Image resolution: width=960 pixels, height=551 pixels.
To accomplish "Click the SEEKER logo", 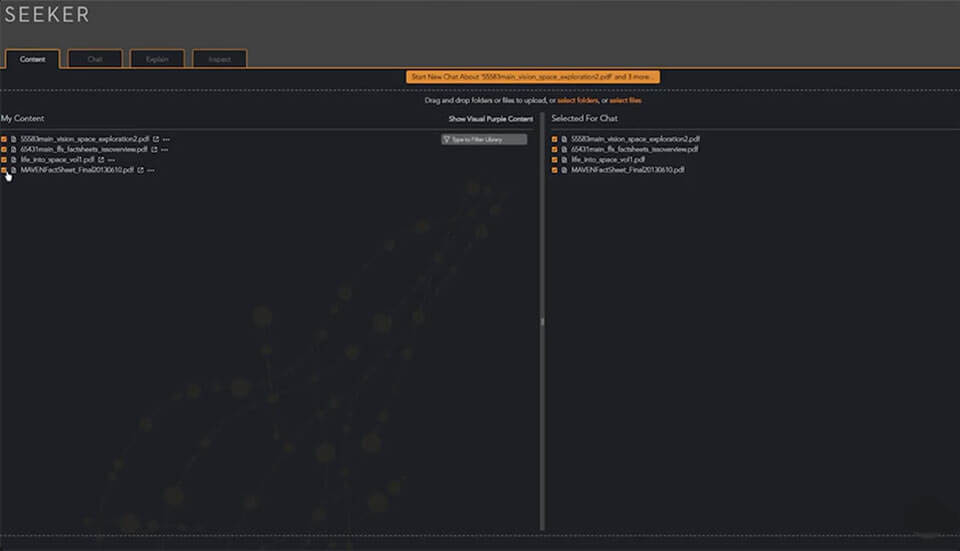I will pyautogui.click(x=47, y=15).
